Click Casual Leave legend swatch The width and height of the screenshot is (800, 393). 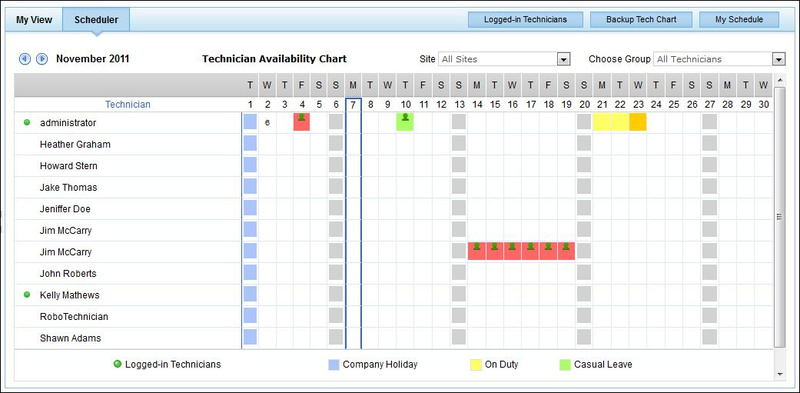pos(565,364)
